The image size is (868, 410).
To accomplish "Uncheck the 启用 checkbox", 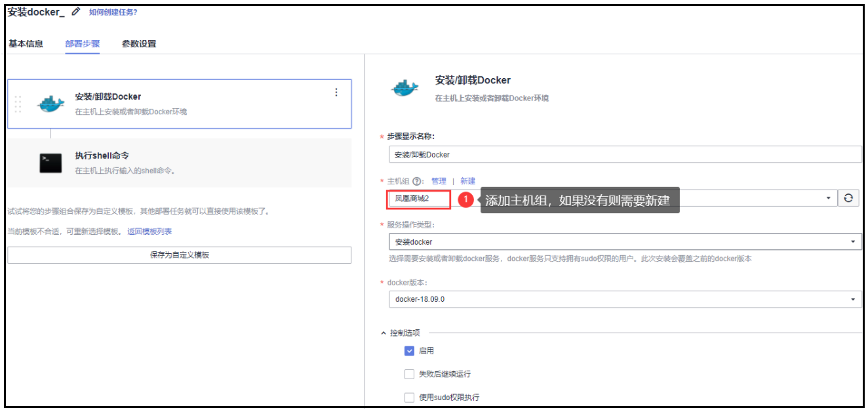I will click(410, 351).
